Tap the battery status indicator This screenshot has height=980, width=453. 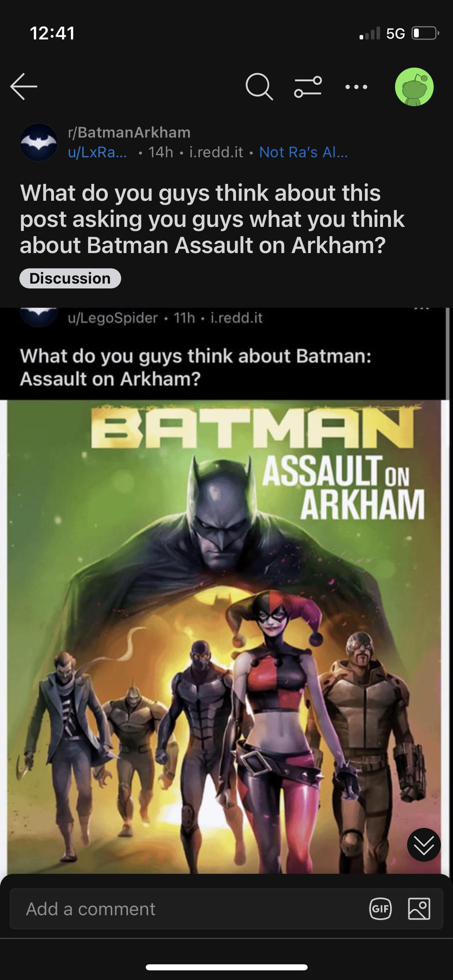click(x=425, y=33)
